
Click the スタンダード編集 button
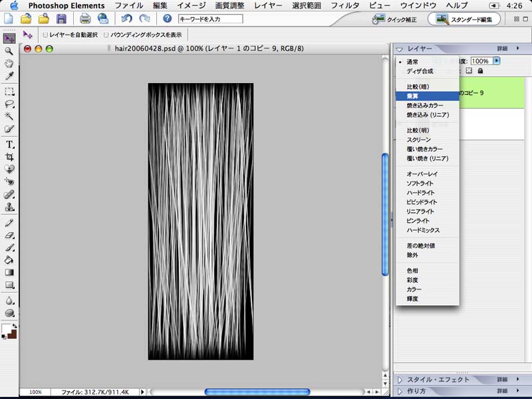(x=464, y=19)
